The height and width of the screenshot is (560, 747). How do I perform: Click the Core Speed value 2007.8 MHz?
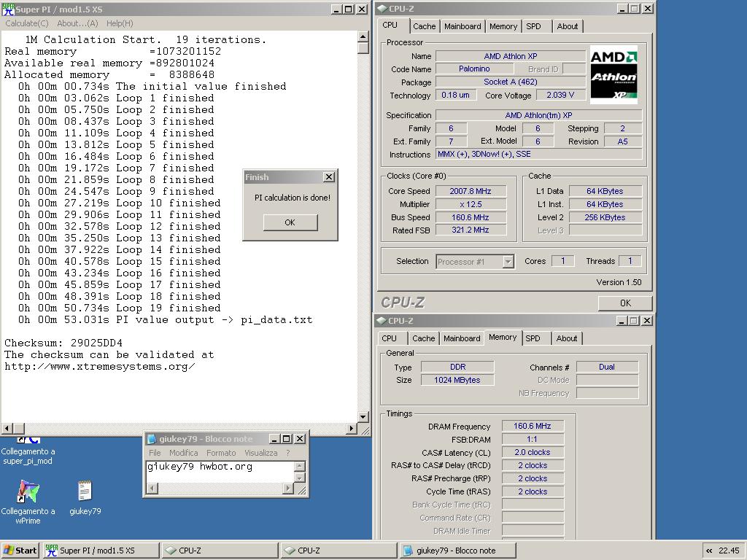471,191
